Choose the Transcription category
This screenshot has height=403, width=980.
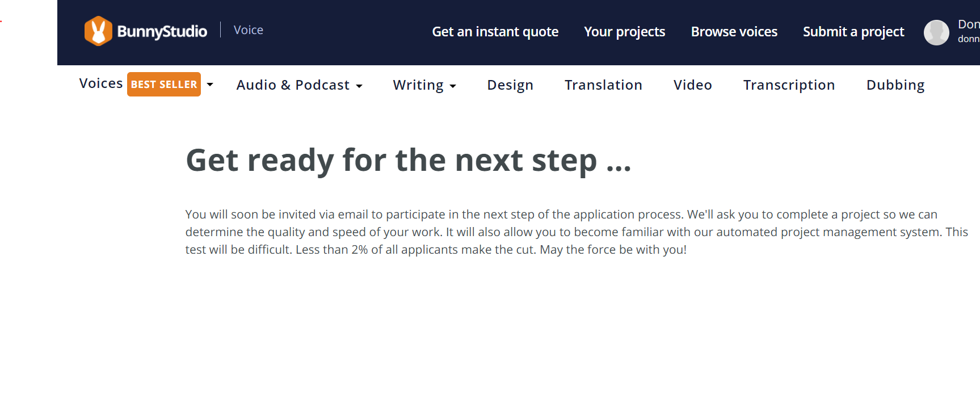pyautogui.click(x=789, y=85)
